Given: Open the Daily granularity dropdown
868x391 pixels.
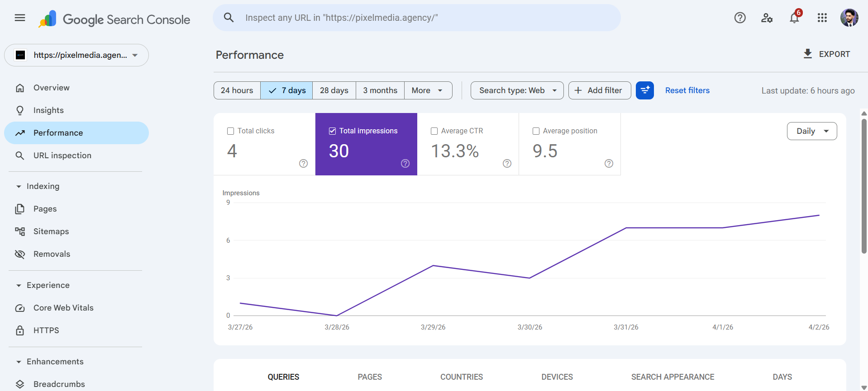Looking at the screenshot, I should point(812,131).
